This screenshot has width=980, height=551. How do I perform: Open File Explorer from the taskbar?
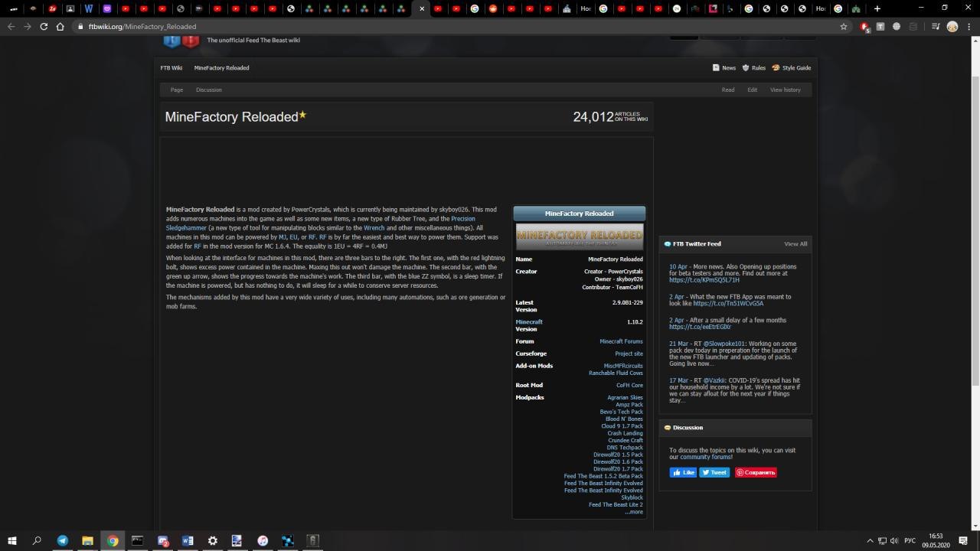(x=87, y=540)
